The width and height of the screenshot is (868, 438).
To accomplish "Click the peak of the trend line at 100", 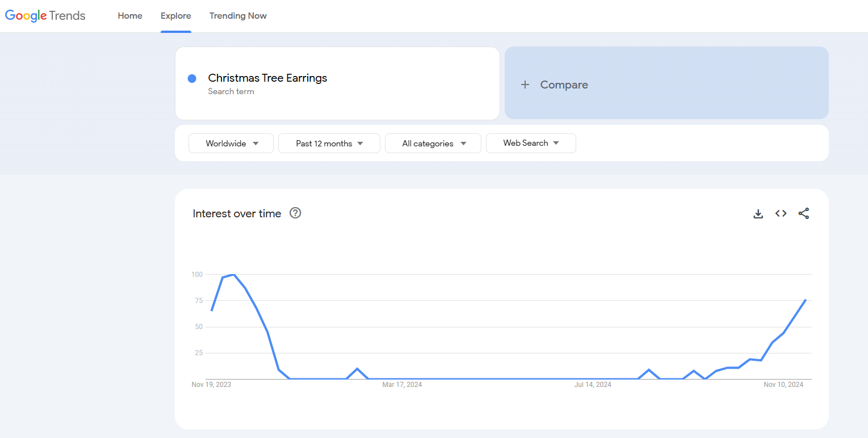I will tap(233, 275).
